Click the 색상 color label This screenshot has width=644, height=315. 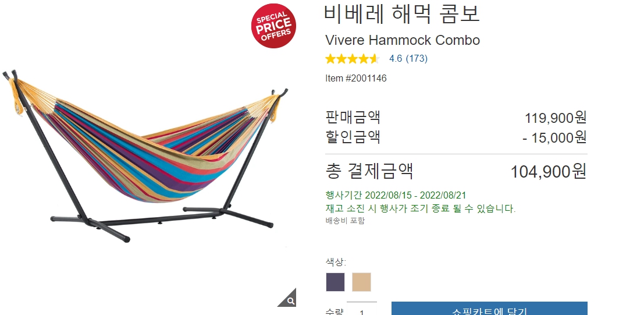[x=336, y=262]
